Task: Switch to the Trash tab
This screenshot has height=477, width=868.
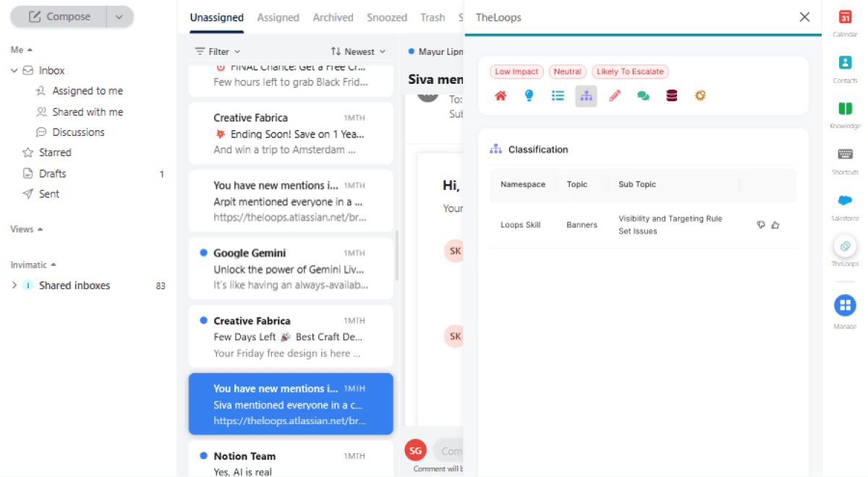Action: pyautogui.click(x=433, y=17)
